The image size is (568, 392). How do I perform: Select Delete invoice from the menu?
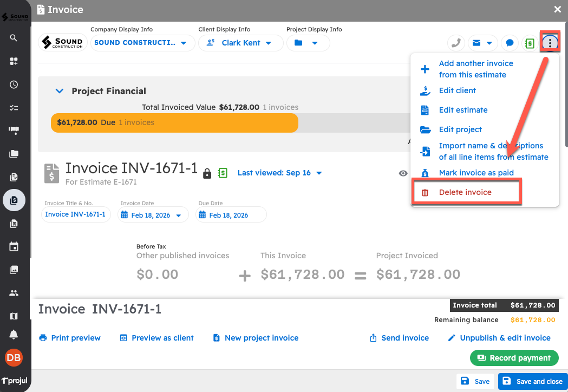tap(465, 192)
